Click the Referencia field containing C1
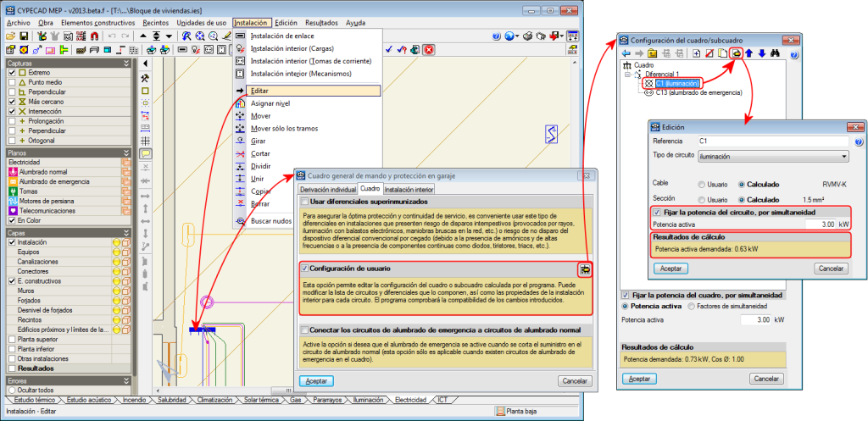The image size is (868, 421). [773, 141]
